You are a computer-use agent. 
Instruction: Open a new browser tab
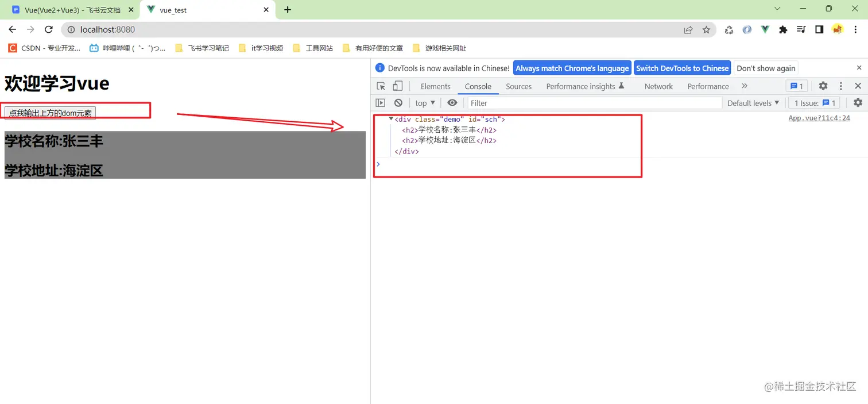[288, 10]
